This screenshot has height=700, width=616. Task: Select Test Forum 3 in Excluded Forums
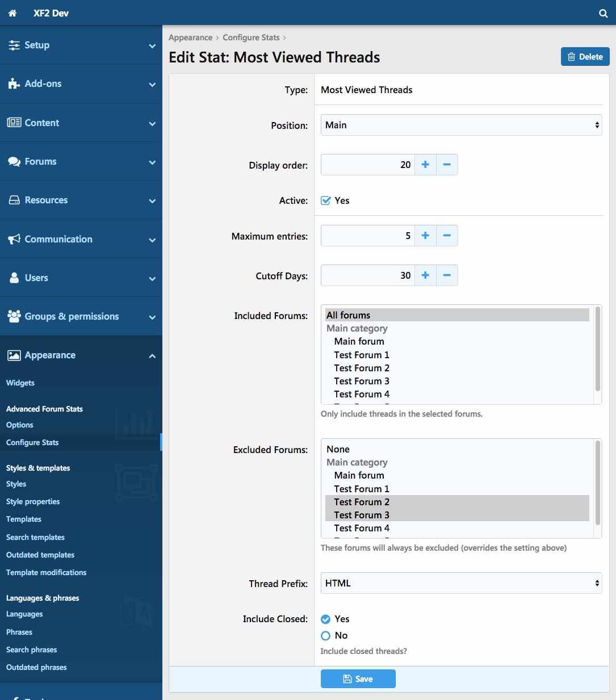pyautogui.click(x=457, y=515)
